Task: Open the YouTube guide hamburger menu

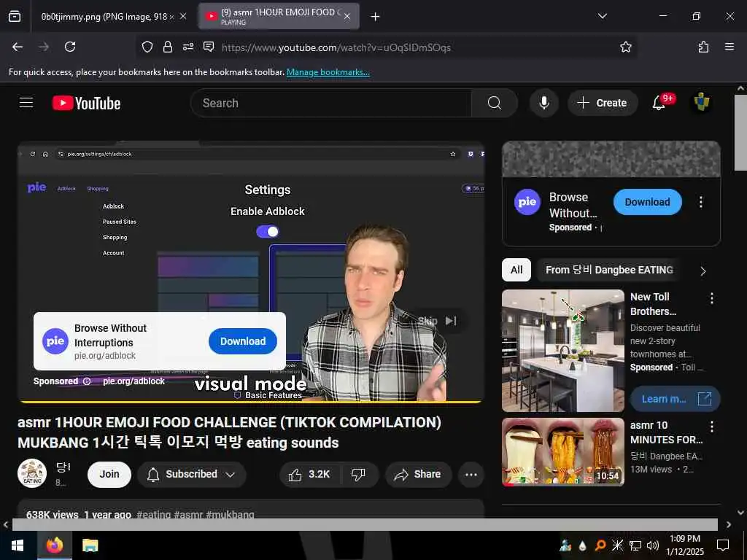Action: [26, 103]
